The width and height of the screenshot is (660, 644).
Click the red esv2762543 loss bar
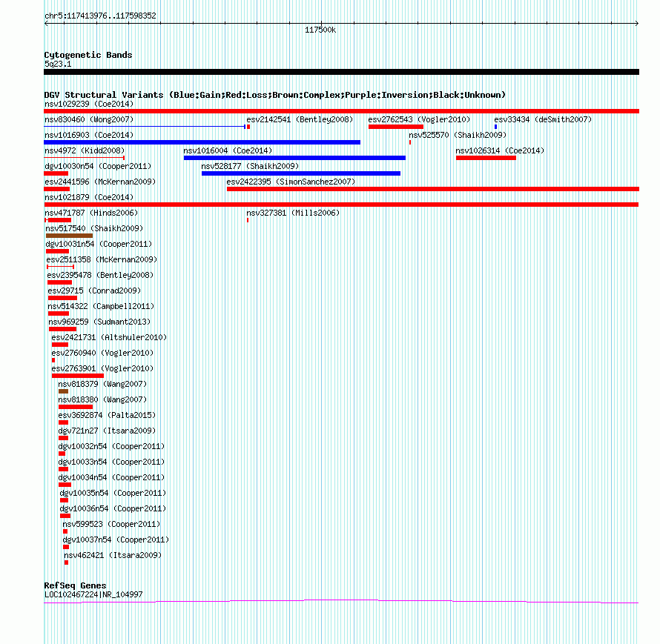coord(396,127)
